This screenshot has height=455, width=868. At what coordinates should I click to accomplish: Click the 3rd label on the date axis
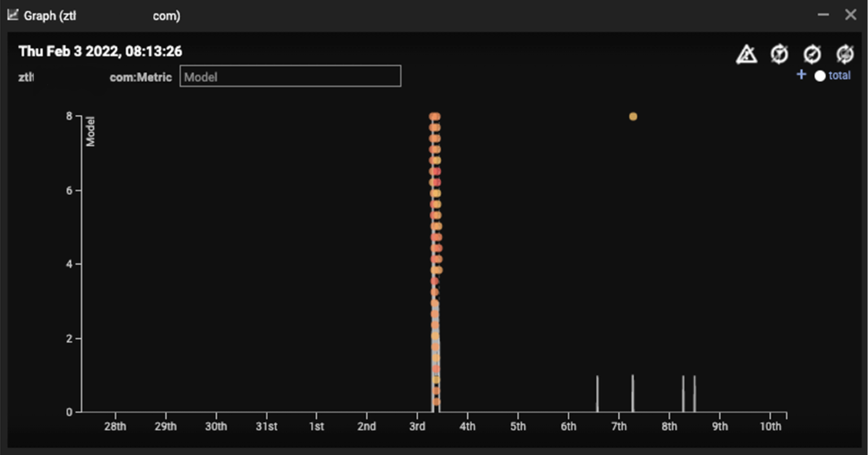[x=417, y=426]
